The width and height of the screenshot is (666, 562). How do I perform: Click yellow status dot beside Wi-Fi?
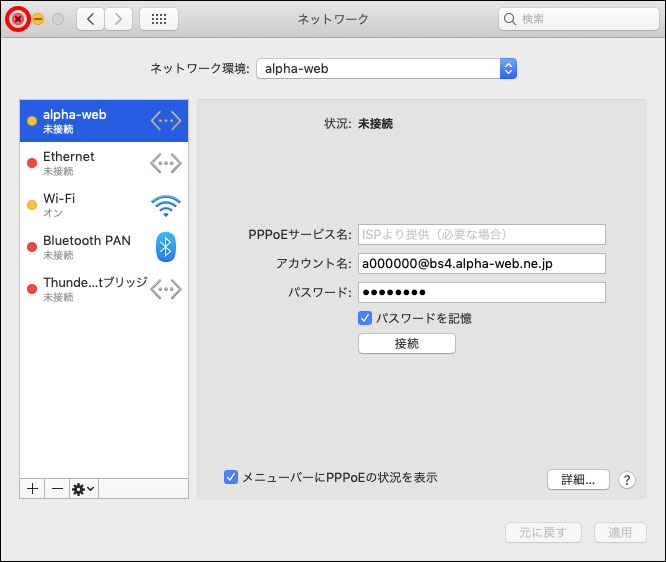coord(32,205)
